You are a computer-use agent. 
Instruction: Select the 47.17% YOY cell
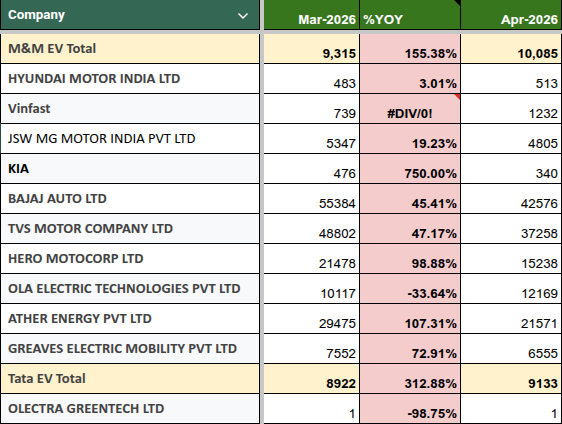(x=410, y=229)
